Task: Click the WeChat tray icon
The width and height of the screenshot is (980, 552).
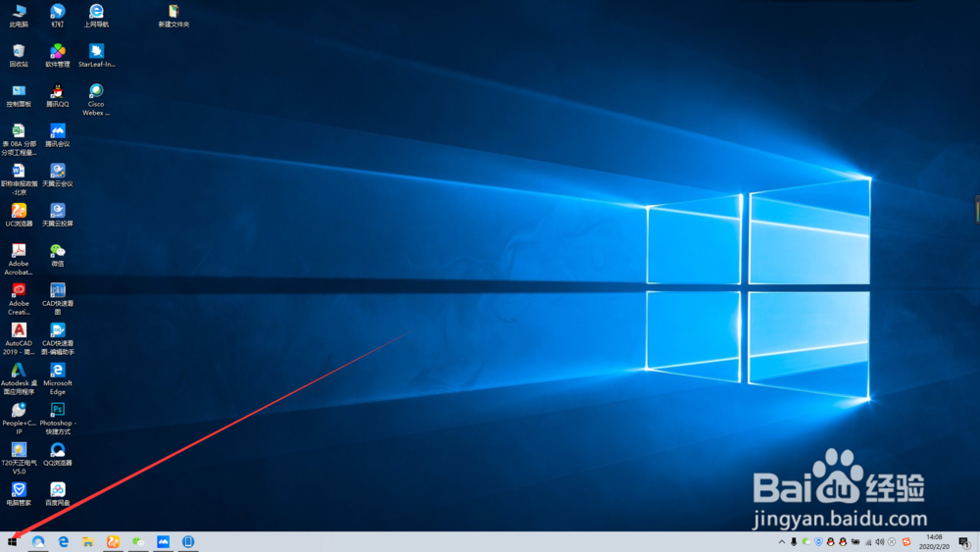Action: coord(807,542)
